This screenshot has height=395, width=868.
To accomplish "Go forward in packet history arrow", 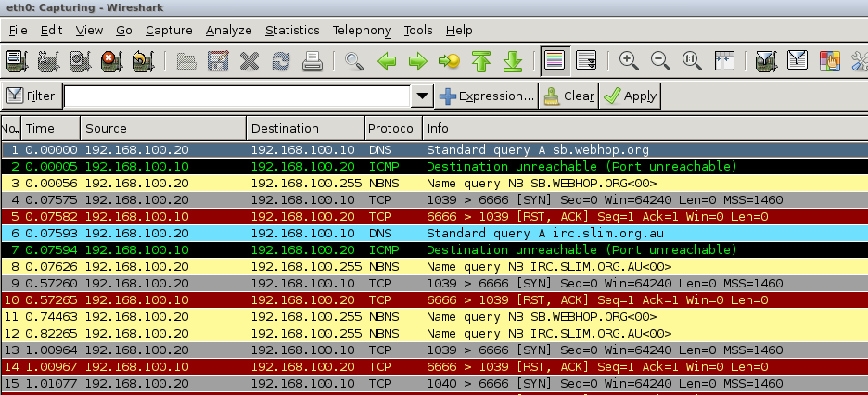I will [x=418, y=60].
